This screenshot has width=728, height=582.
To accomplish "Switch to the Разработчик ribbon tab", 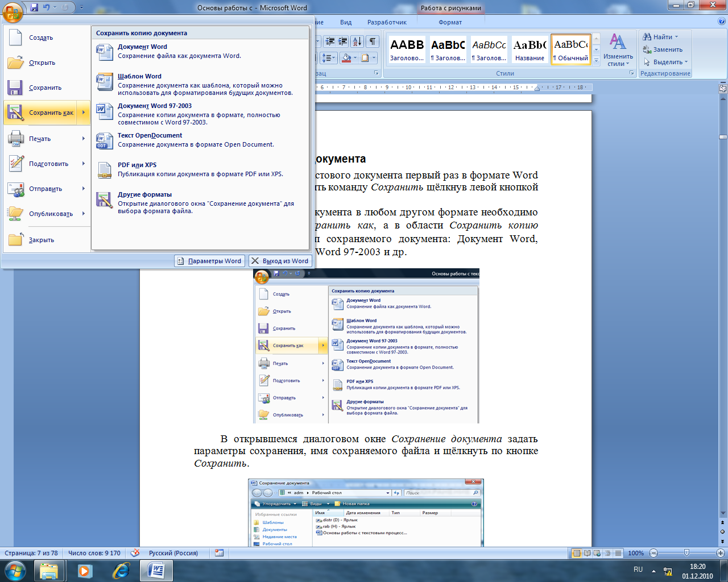I will pyautogui.click(x=387, y=22).
